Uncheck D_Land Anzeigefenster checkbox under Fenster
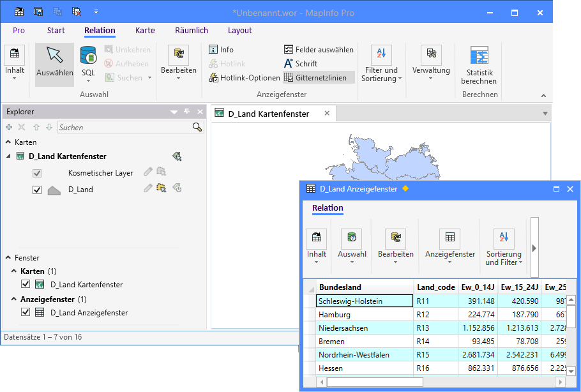The width and height of the screenshot is (581, 392). tap(26, 312)
